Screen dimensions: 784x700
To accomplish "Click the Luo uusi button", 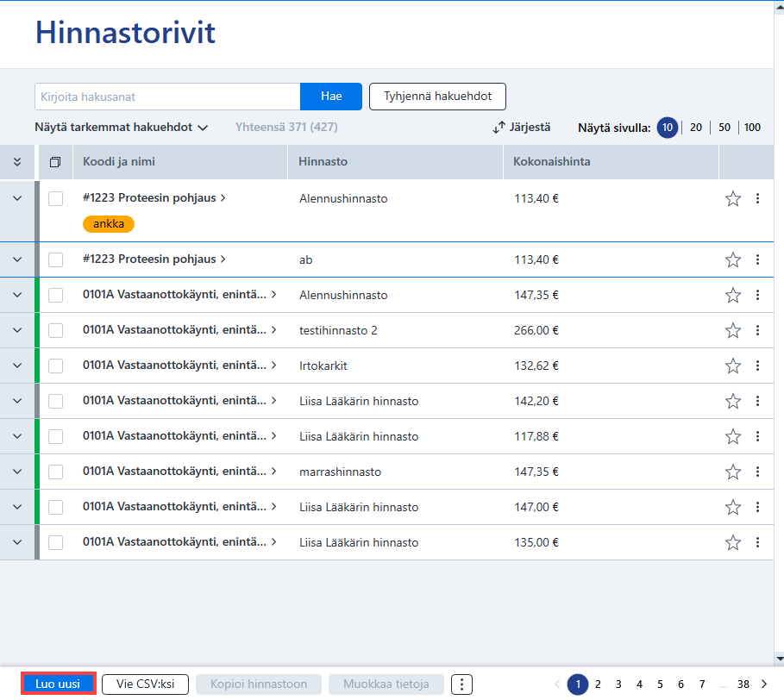I will click(58, 684).
